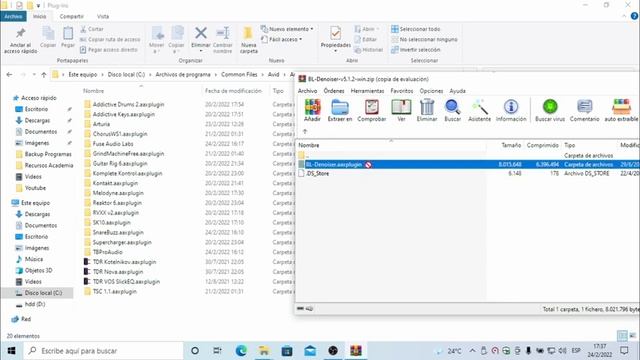Open the Órdenes menu in WinRAR

334,91
